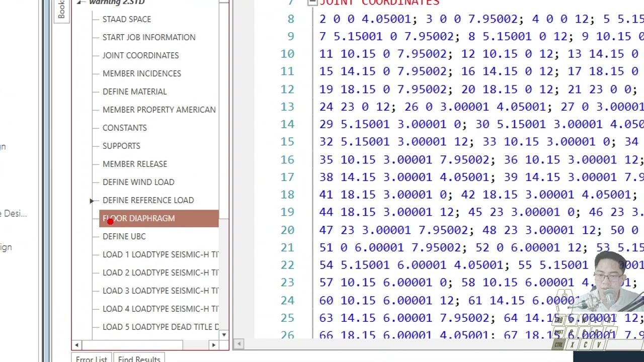Select LOAD 3 LOADTYPE SEISMIC-H entry

coord(160,291)
